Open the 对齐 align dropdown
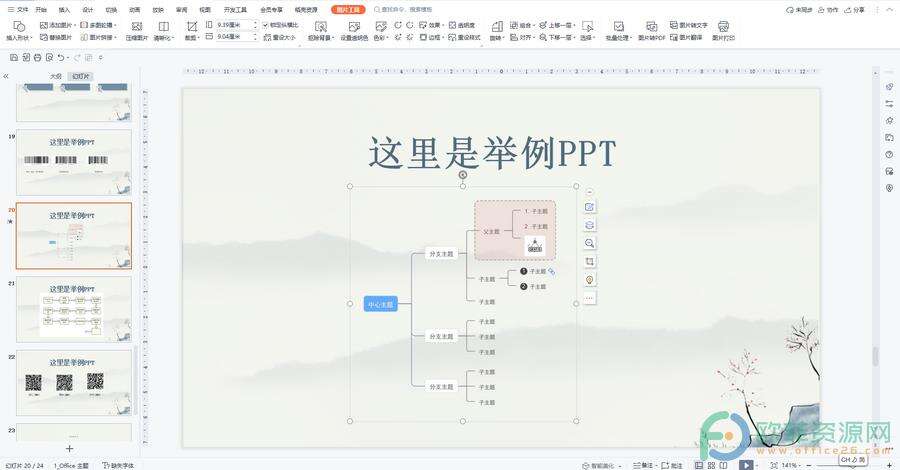This screenshot has width=900, height=470. tap(521, 37)
